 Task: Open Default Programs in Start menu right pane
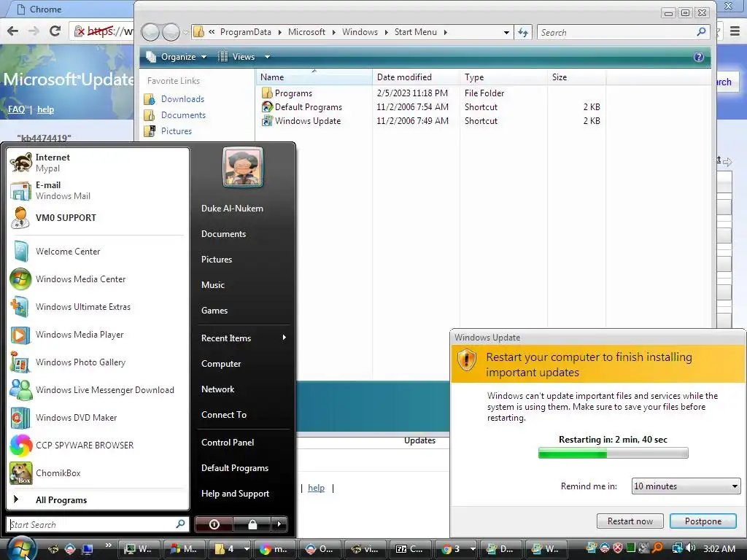coord(235,468)
